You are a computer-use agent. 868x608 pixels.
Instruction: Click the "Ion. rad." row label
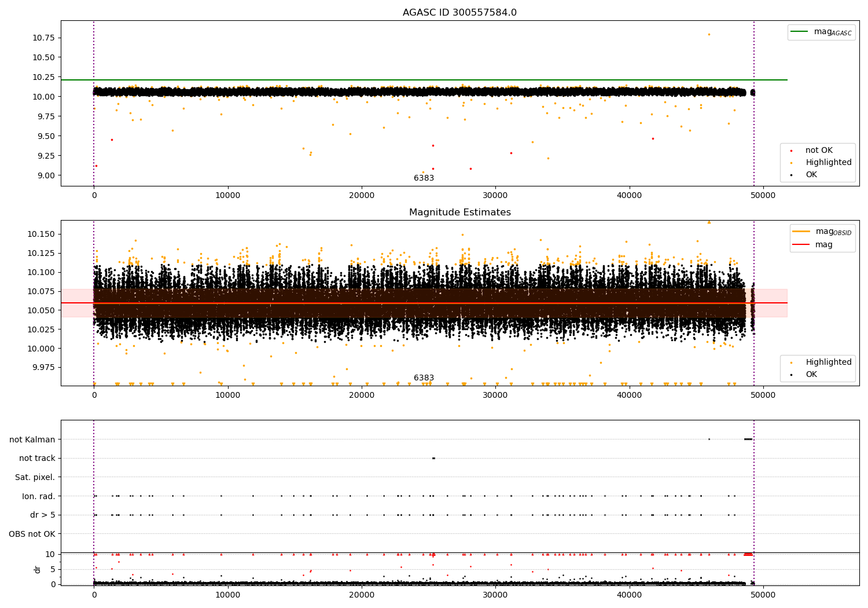pos(39,496)
